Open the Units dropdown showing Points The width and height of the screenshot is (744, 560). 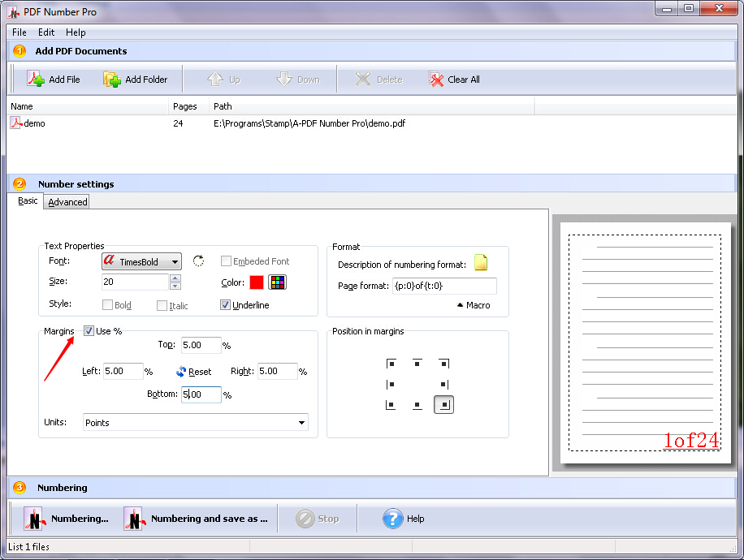[x=196, y=423]
